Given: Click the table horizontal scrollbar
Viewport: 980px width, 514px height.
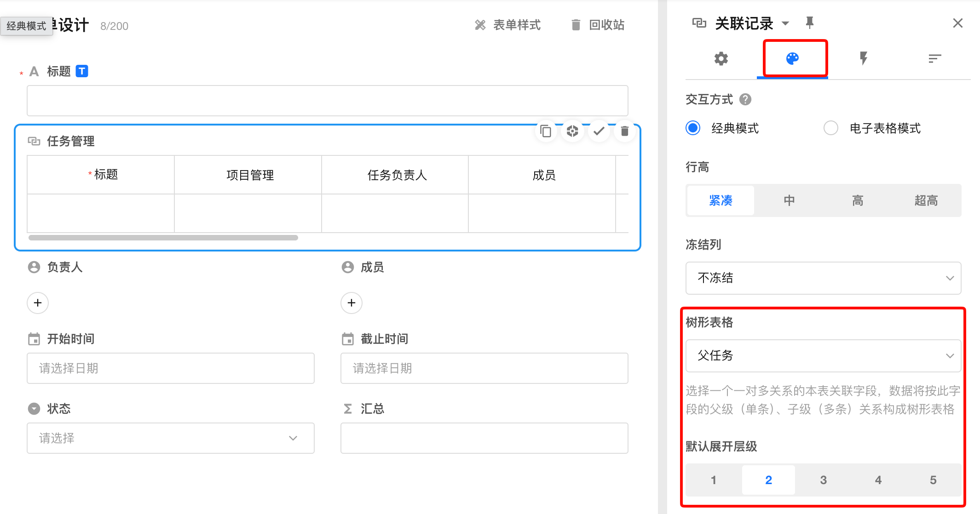Looking at the screenshot, I should [163, 238].
